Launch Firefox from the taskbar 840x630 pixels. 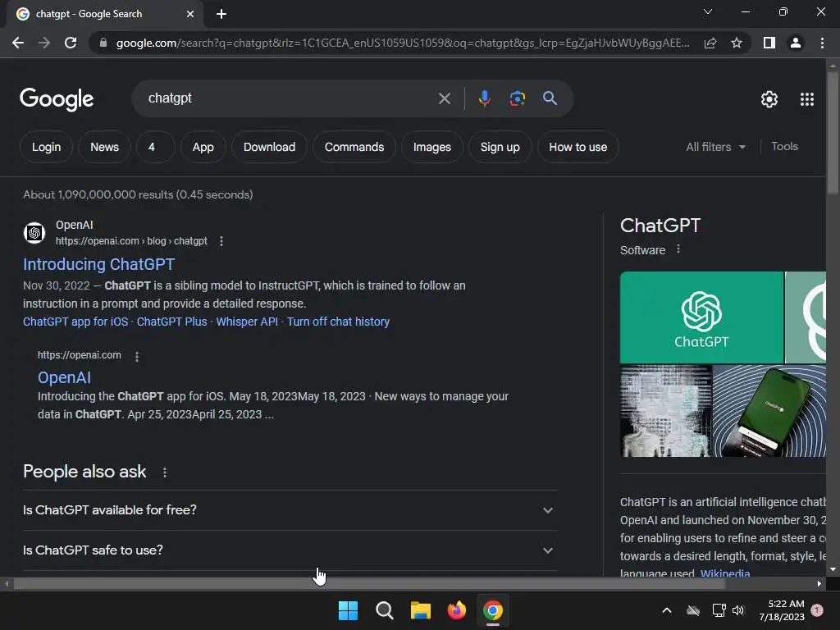pos(456,610)
